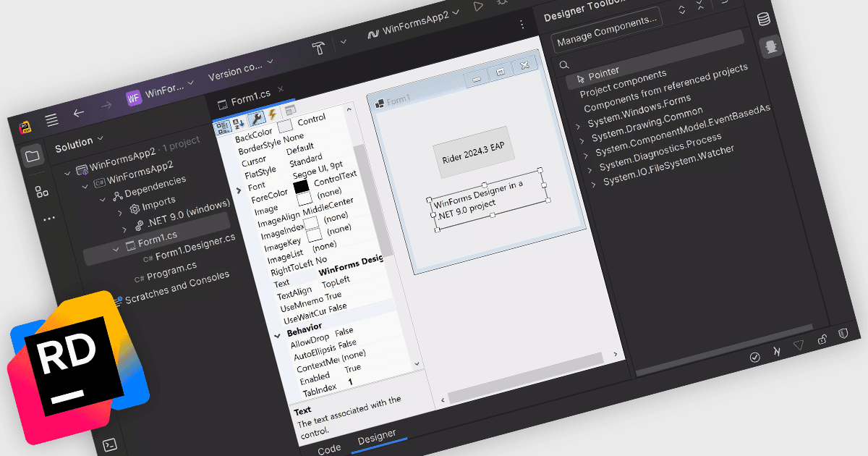Expand the System.IO.FileSystem.Watcher toolbox group
Image resolution: width=868 pixels, height=456 pixels.
595,183
